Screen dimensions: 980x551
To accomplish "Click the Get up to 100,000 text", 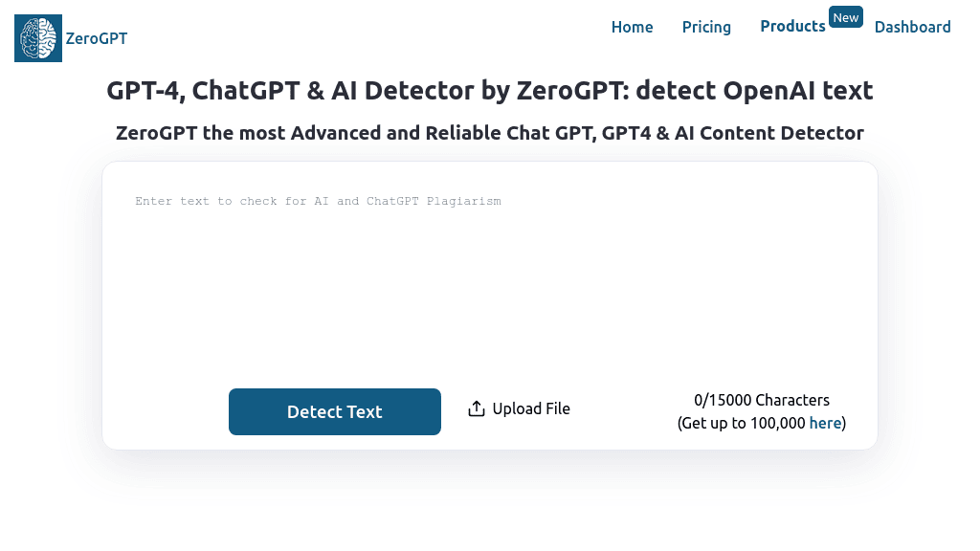I will [x=742, y=422].
